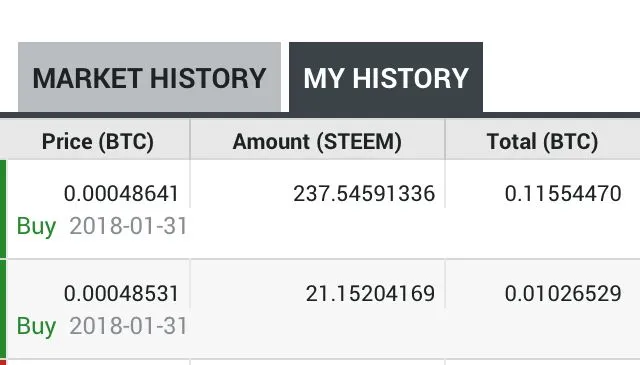This screenshot has width=640, height=365.
Task: Click empty area below second row's amount
Action: (x=317, y=333)
